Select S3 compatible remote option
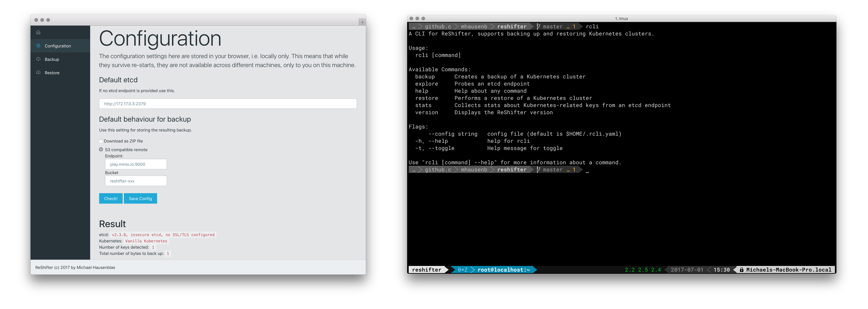The image size is (868, 309). (x=101, y=149)
